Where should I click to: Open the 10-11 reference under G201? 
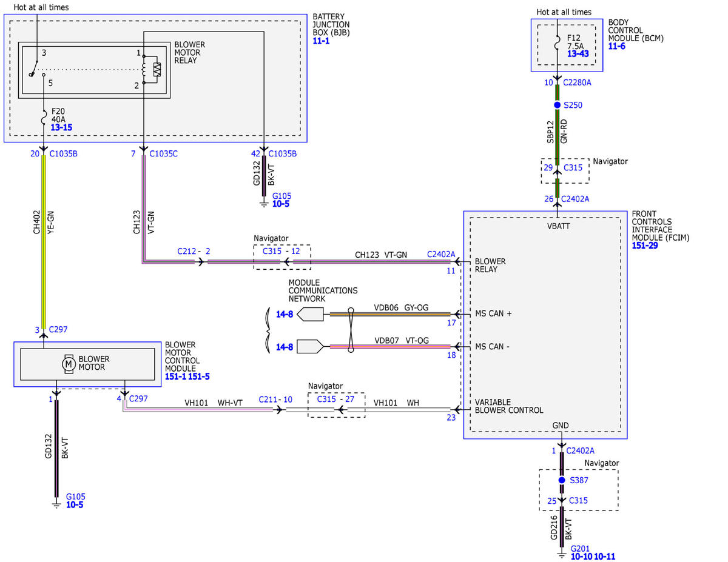click(605, 557)
